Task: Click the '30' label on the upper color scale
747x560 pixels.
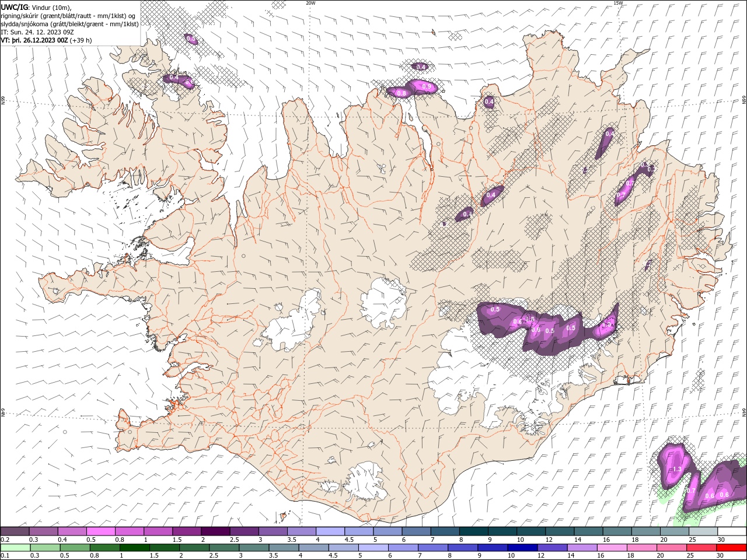Action: [721, 540]
